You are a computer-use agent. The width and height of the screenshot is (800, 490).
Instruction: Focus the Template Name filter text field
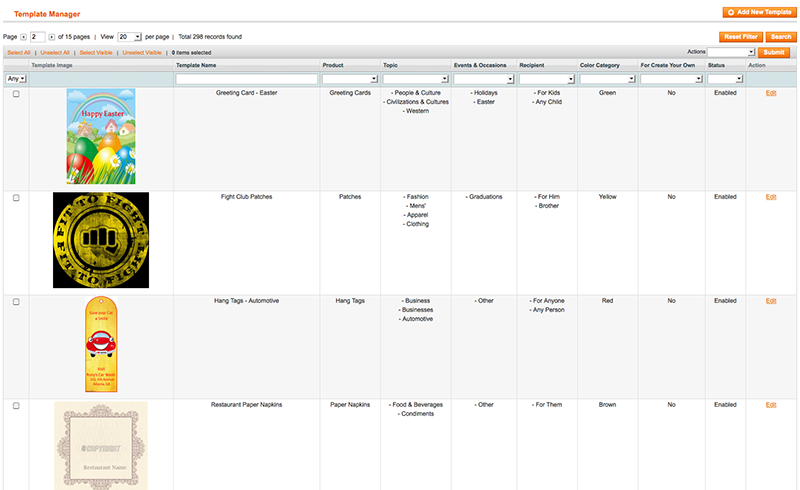(x=247, y=78)
